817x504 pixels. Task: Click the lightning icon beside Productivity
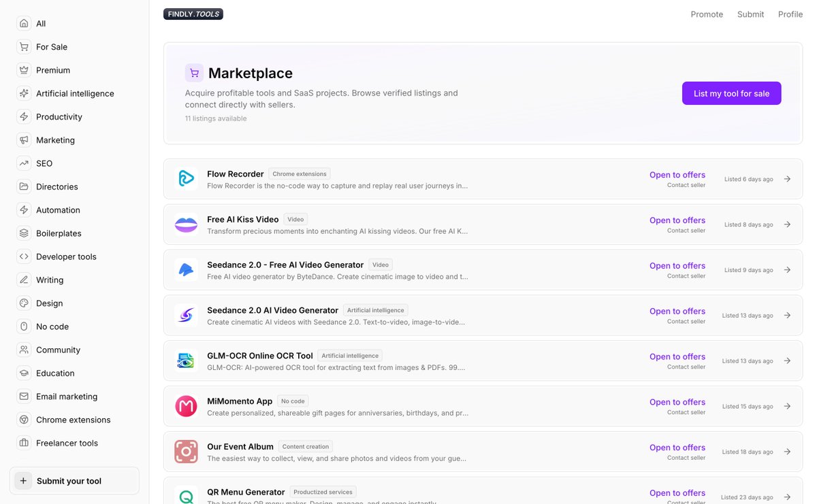coord(24,117)
